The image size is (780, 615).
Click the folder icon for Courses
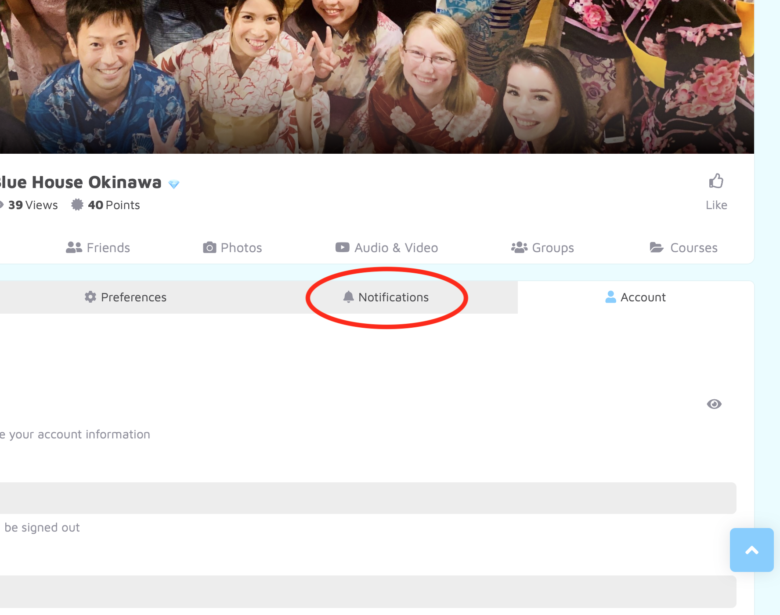pyautogui.click(x=656, y=248)
